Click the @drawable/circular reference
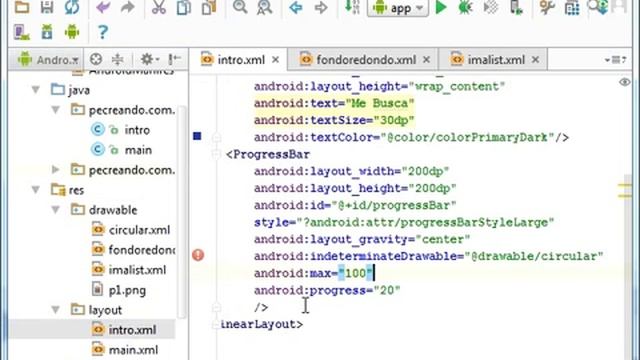Screen dimensions: 640x360 click(534, 256)
